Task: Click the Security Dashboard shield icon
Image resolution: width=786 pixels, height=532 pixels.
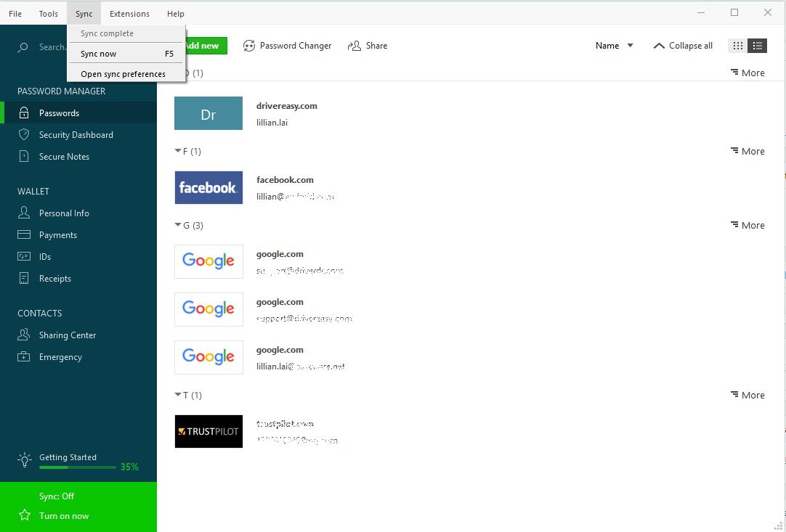Action: [23, 134]
